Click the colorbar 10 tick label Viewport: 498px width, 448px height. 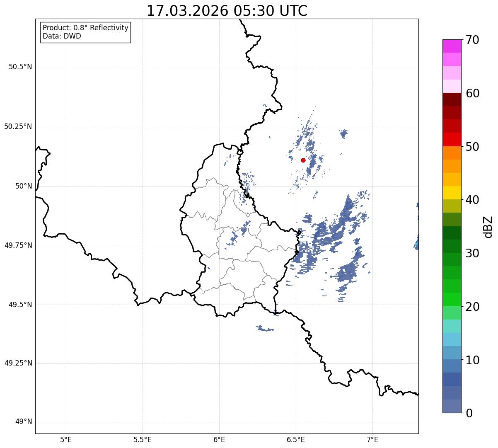[x=472, y=360]
